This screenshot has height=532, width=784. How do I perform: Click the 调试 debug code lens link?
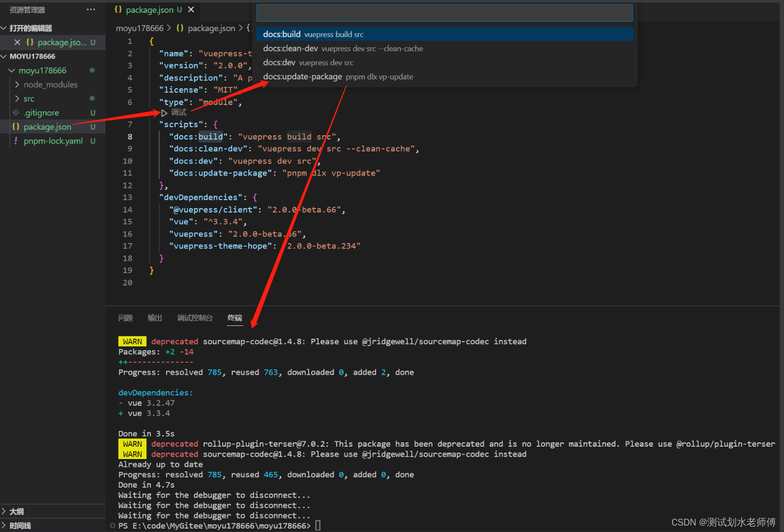tap(178, 113)
